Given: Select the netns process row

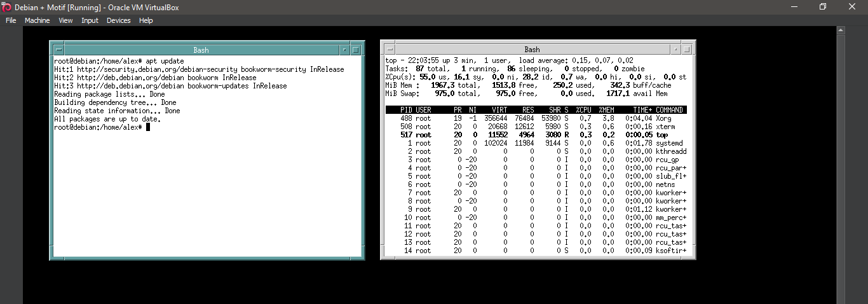Looking at the screenshot, I should [536, 184].
